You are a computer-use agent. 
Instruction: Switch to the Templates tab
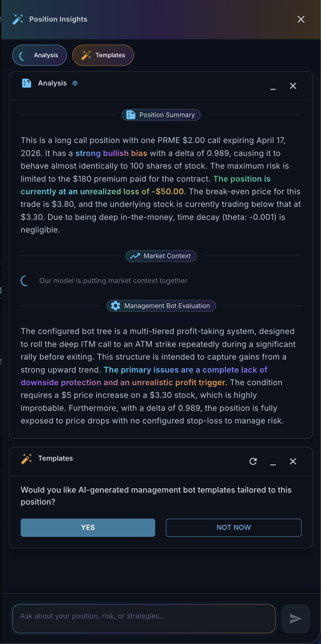point(103,55)
